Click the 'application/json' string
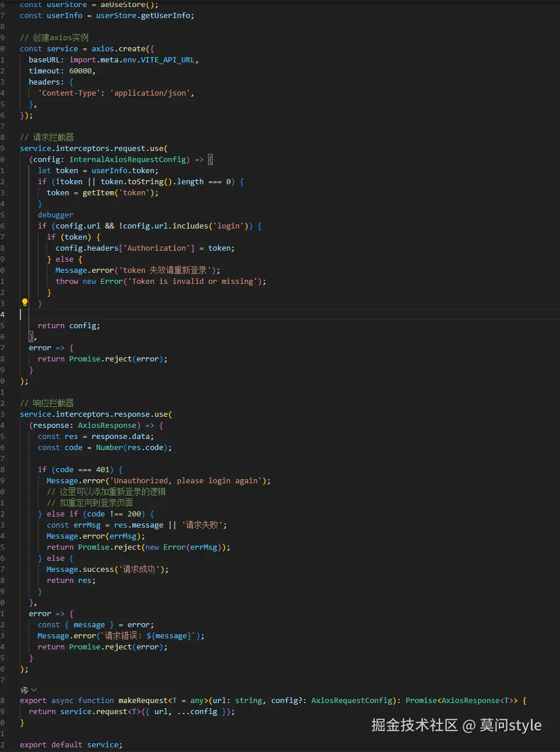 point(150,93)
